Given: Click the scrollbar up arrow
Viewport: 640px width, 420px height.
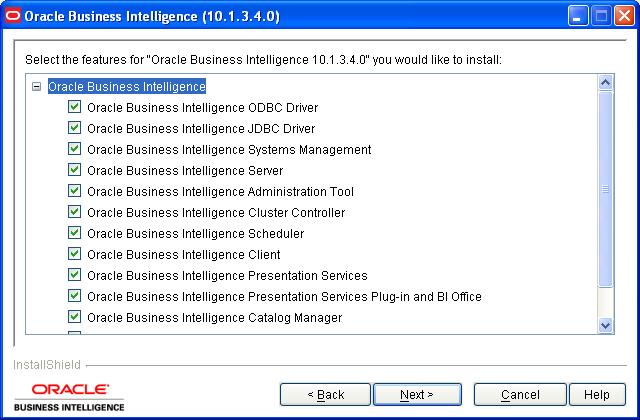Looking at the screenshot, I should [605, 82].
